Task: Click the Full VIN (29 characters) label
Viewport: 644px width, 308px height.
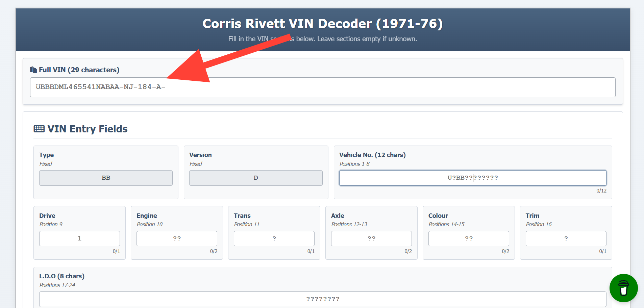Action: click(79, 70)
